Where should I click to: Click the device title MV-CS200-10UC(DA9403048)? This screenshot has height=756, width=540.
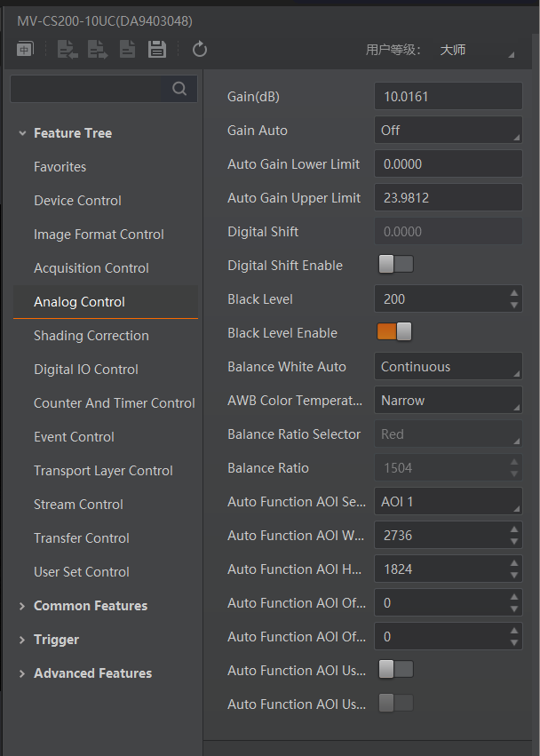(105, 21)
